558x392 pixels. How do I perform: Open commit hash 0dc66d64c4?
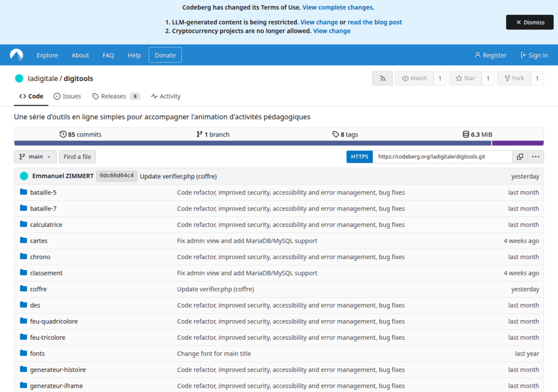point(117,176)
